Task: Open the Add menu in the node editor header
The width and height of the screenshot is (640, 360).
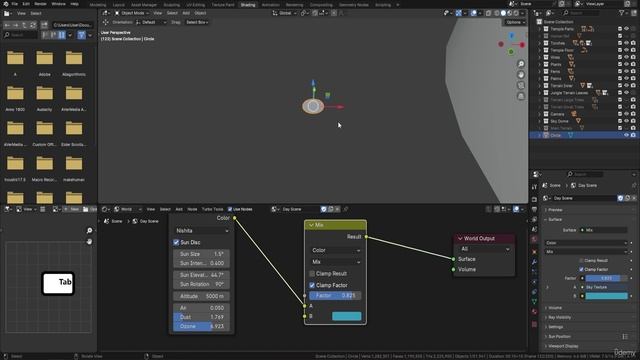Action: pyautogui.click(x=179, y=209)
